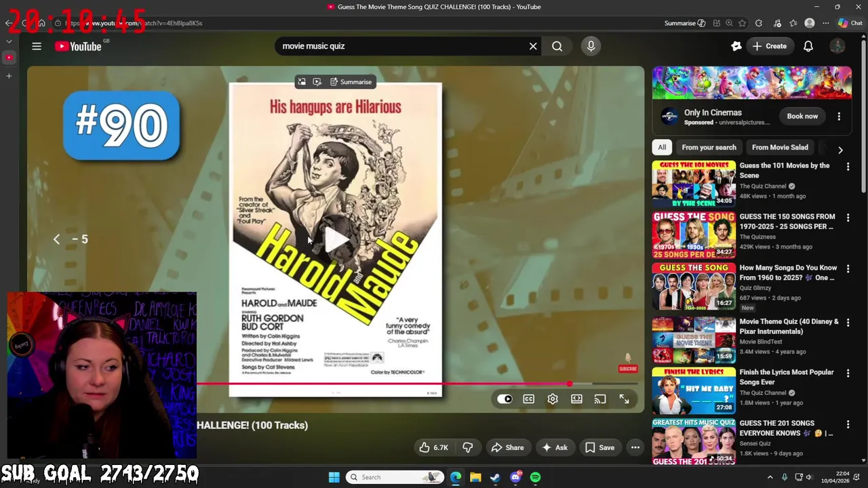Cast the video to a TV
Image resolution: width=868 pixels, height=488 pixels.
pos(600,399)
